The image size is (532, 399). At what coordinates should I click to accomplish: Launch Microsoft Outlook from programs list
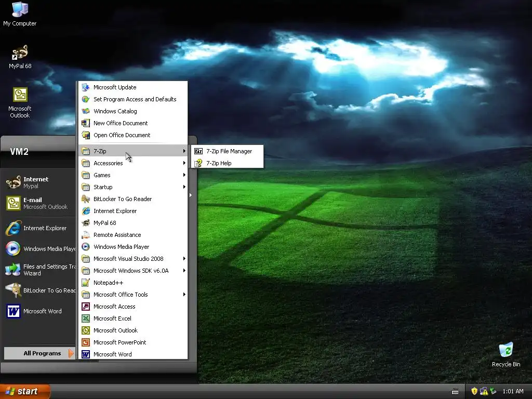click(x=133, y=330)
